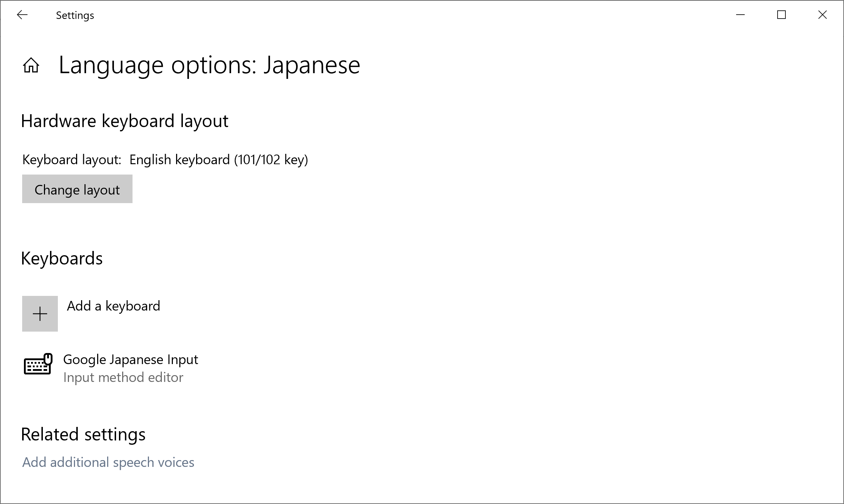Click the Change layout button
The width and height of the screenshot is (844, 504).
(77, 189)
